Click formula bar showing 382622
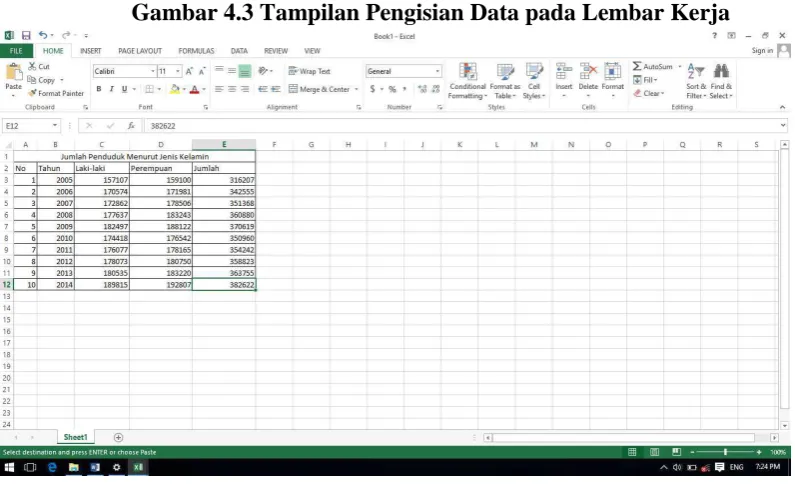This screenshot has width=795, height=484. (464, 126)
